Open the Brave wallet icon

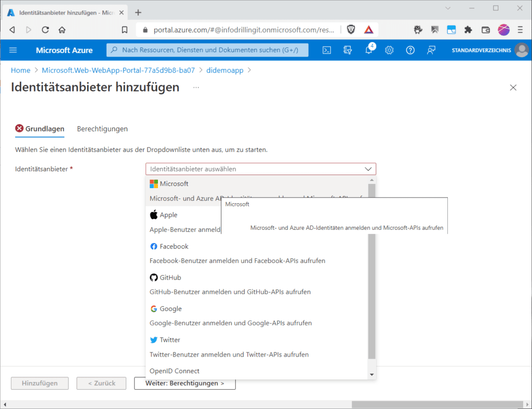pos(486,30)
